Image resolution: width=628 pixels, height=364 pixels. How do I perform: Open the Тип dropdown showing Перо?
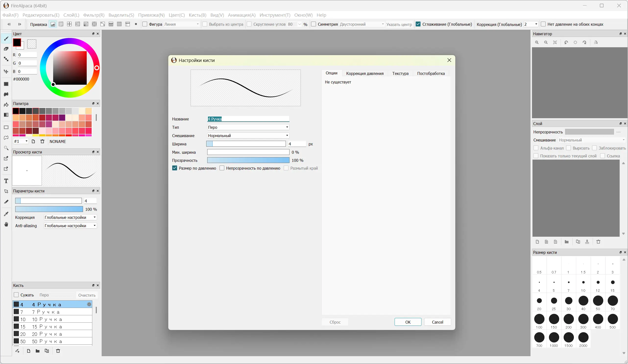tap(248, 127)
